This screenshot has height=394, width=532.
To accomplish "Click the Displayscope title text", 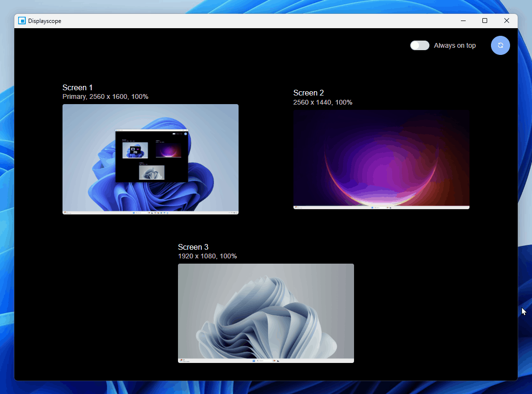I will [x=45, y=21].
